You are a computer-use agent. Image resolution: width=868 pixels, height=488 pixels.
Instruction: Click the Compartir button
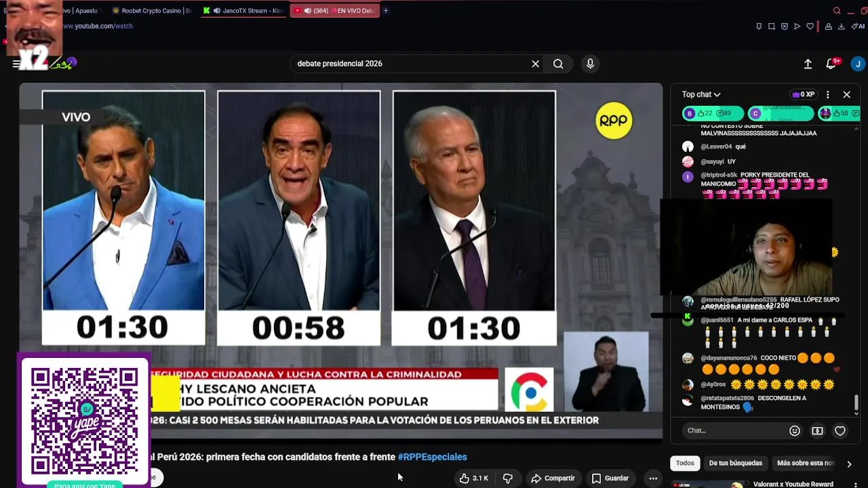coord(553,478)
